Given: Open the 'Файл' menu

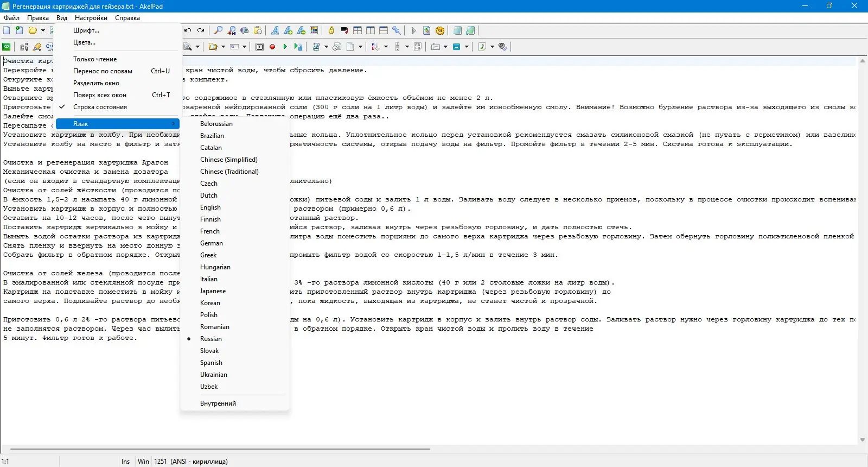Looking at the screenshot, I should click(x=11, y=18).
